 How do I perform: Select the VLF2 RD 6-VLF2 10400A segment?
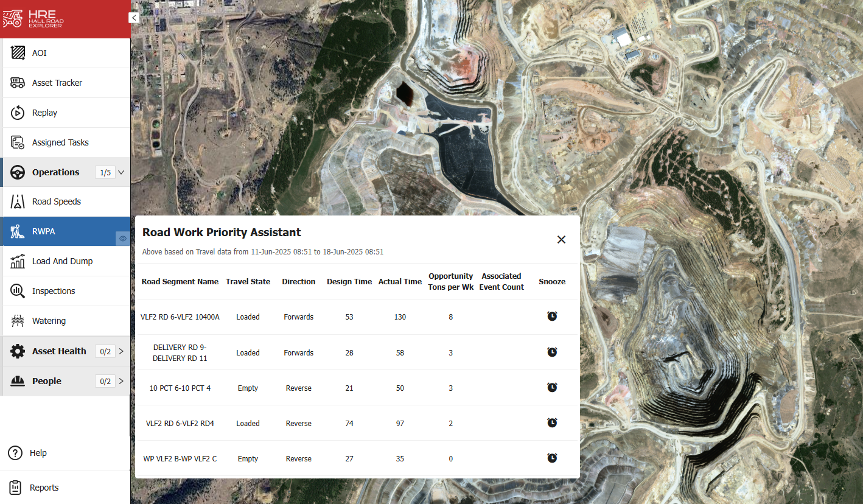180,317
